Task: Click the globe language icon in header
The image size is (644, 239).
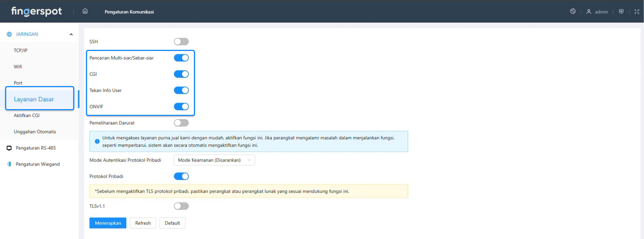Action: click(573, 11)
